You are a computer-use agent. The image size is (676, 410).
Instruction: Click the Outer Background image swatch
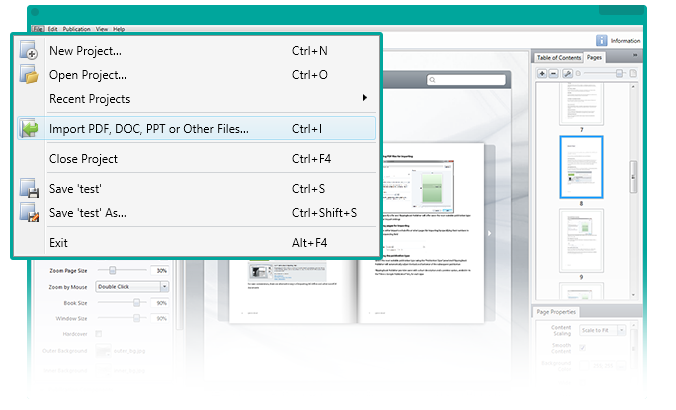click(x=103, y=351)
